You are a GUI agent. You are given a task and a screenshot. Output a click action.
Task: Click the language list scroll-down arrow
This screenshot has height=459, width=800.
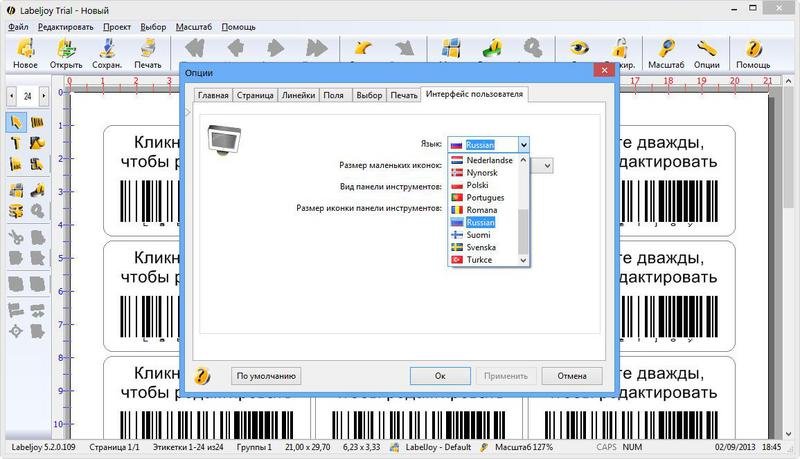(523, 260)
